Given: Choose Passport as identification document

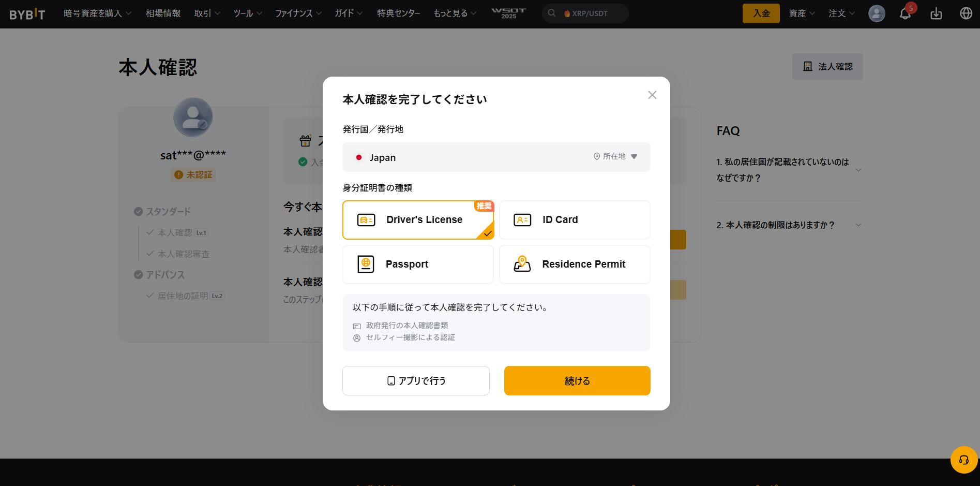Looking at the screenshot, I should (418, 264).
